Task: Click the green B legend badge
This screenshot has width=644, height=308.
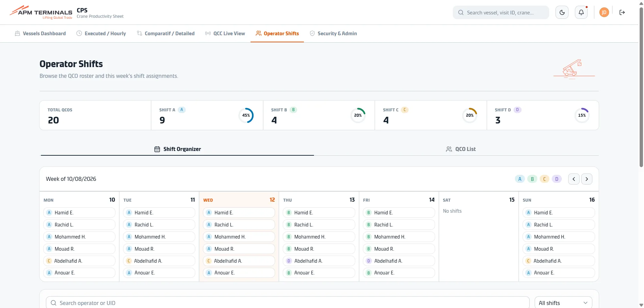Action: [x=532, y=179]
